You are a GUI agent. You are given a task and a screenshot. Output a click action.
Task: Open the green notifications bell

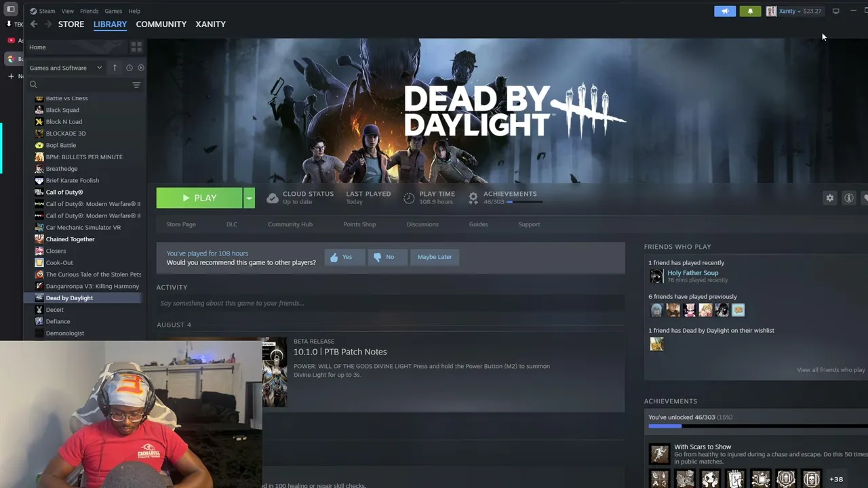coord(750,11)
